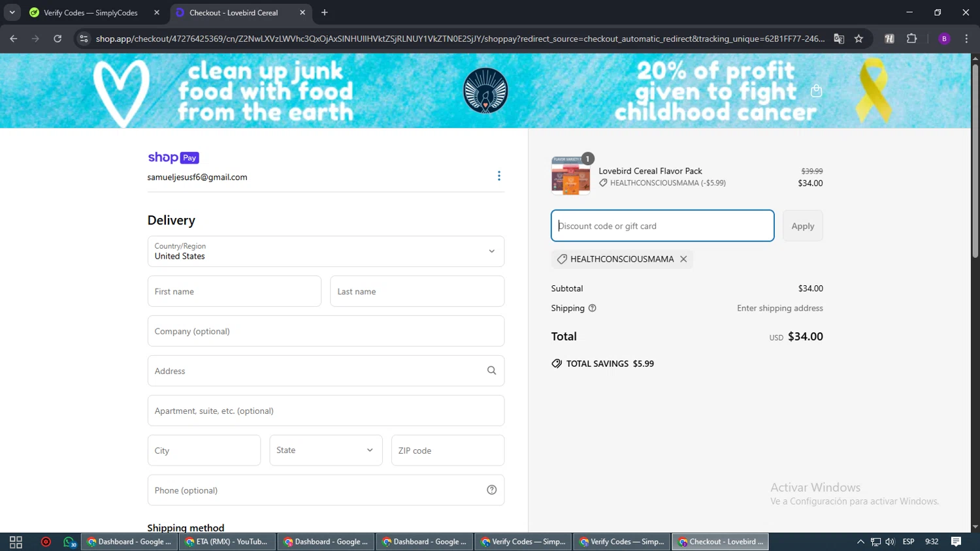The width and height of the screenshot is (980, 551).
Task: Switch to the Verify Codes — SimplyCodes tab
Action: click(91, 12)
